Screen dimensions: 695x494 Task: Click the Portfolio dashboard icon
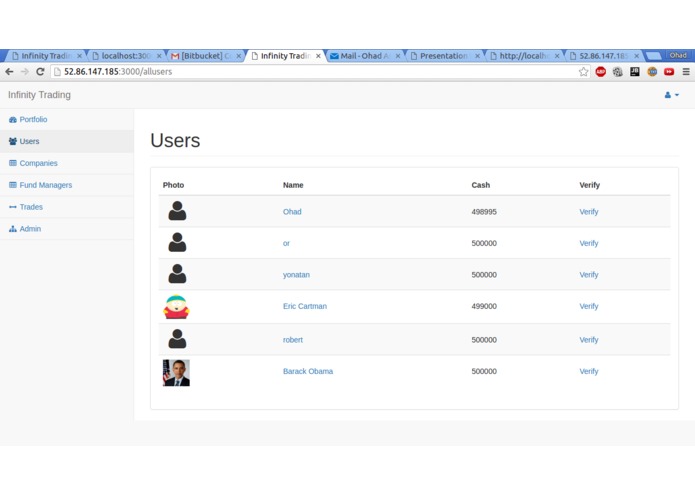[13, 120]
